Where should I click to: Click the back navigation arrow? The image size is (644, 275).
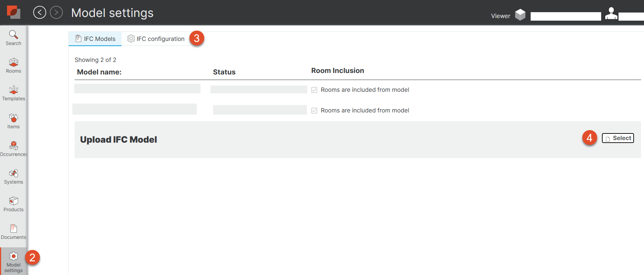(x=40, y=13)
